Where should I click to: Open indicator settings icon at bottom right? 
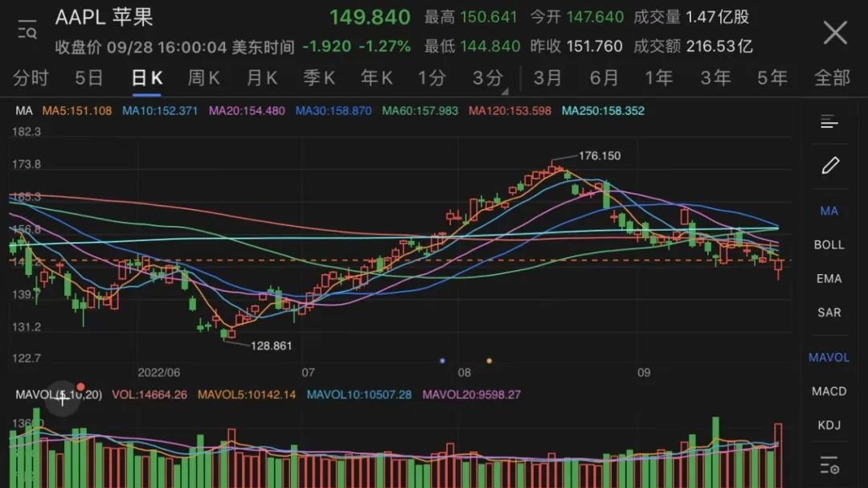(x=829, y=465)
